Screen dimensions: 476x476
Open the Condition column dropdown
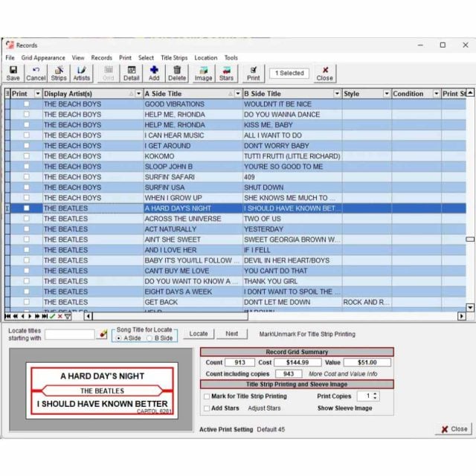coord(437,94)
